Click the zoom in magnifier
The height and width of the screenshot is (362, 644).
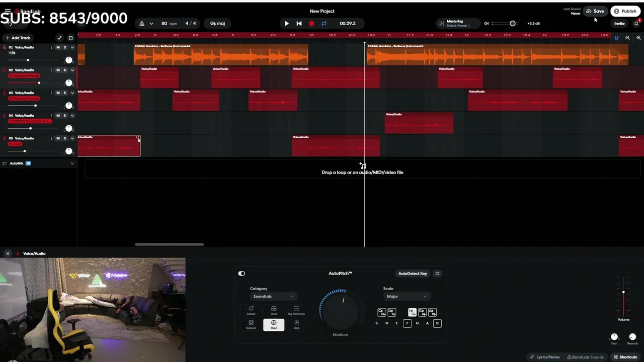638,38
